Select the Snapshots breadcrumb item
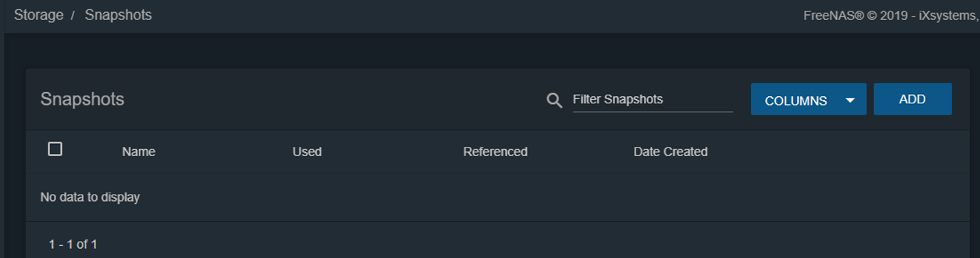Image resolution: width=980 pixels, height=258 pixels. coord(118,15)
